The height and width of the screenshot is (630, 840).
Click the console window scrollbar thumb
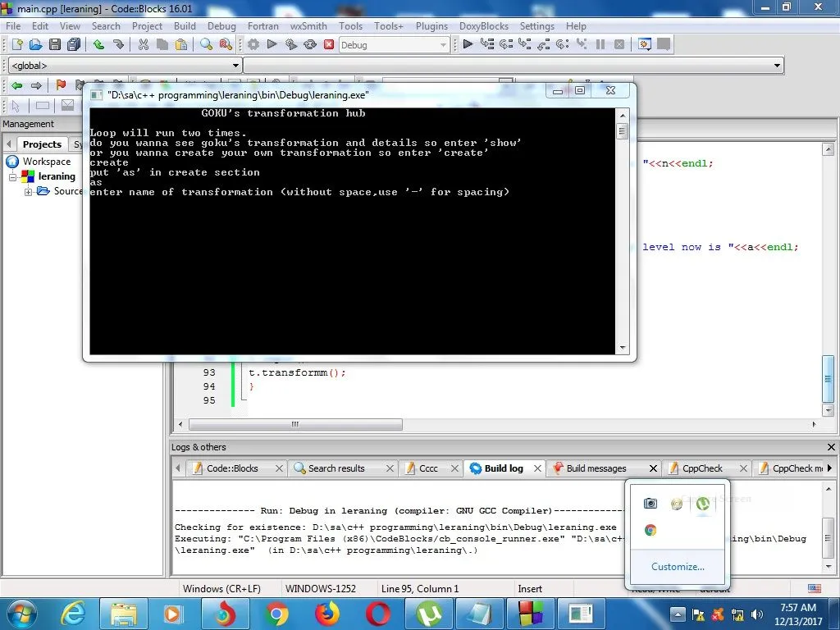(622, 131)
